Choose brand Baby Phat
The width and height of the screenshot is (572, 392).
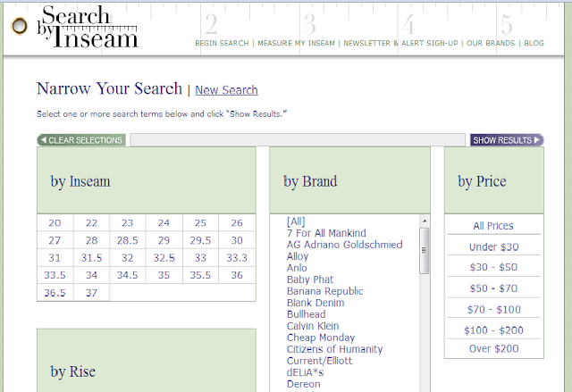coord(310,279)
